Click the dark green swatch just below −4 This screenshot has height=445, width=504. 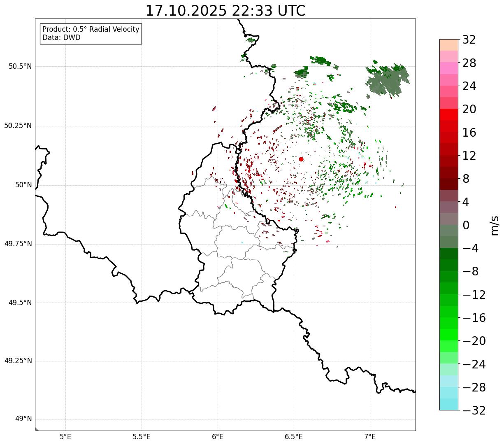(449, 254)
